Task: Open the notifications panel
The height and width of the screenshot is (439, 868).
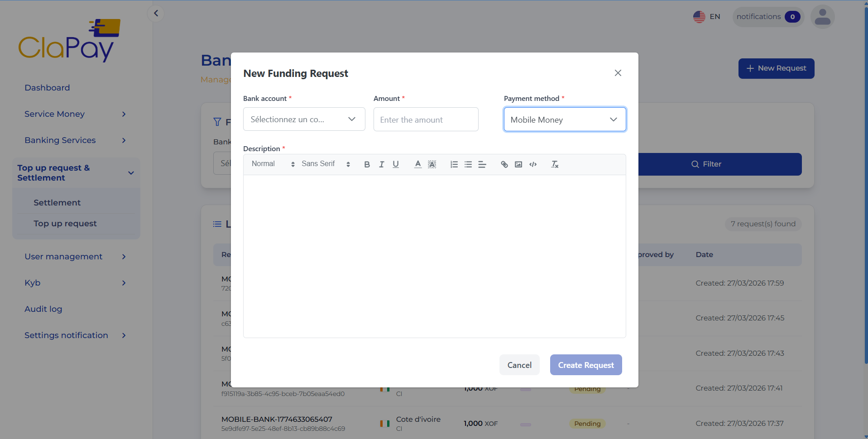Action: (x=768, y=16)
